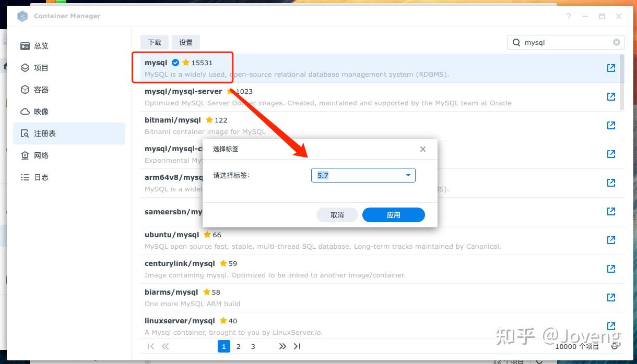View the 日志 logs section
This screenshot has width=637, height=364.
pyautogui.click(x=40, y=177)
